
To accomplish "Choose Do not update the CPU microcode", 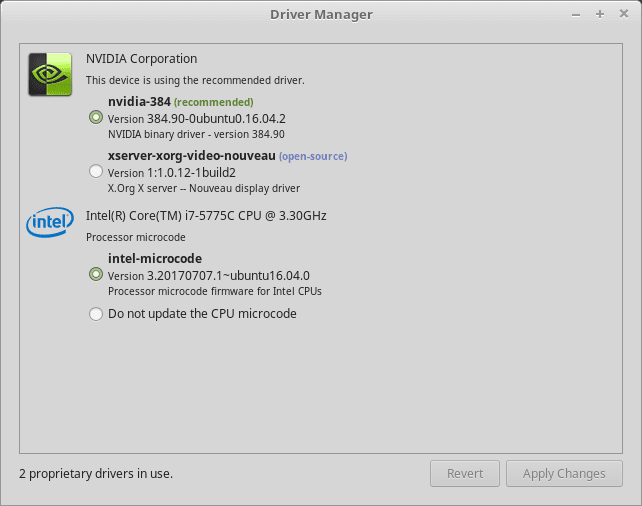I will tap(96, 314).
